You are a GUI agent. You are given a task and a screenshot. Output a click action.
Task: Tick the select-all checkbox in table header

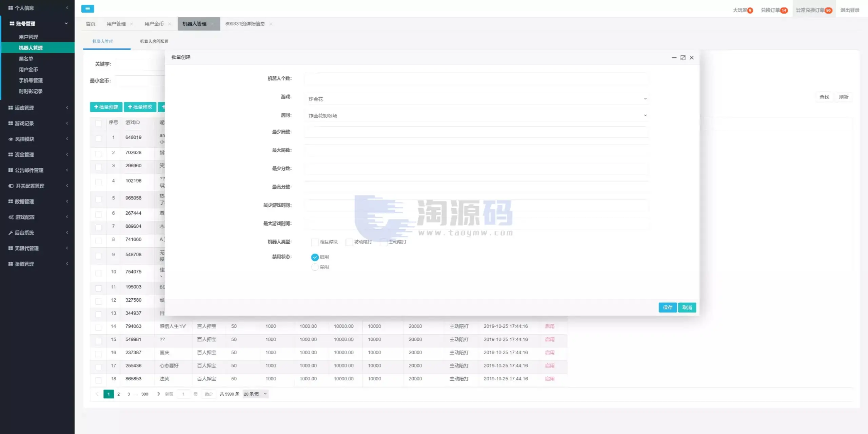tap(98, 124)
